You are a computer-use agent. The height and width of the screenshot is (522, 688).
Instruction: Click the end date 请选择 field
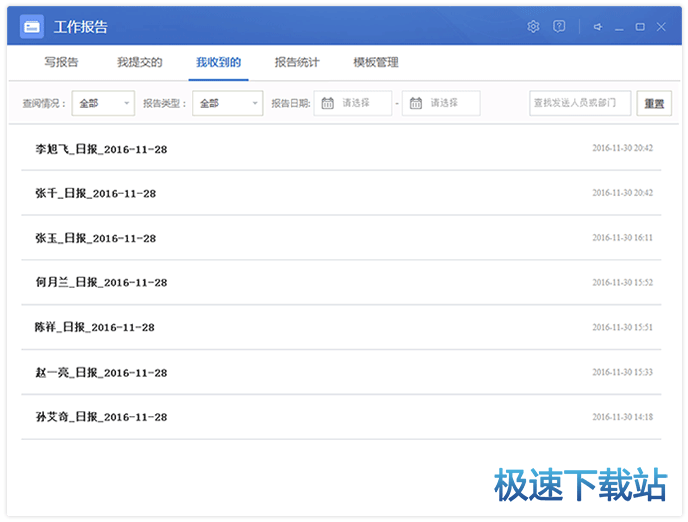(x=441, y=103)
